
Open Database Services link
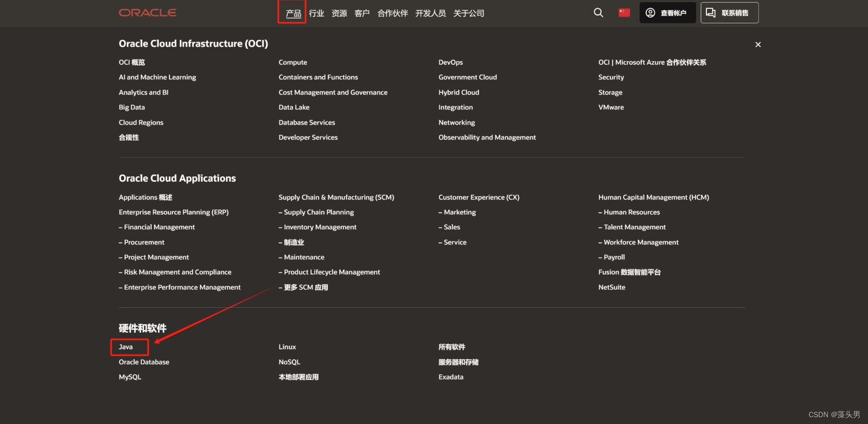pyautogui.click(x=307, y=122)
